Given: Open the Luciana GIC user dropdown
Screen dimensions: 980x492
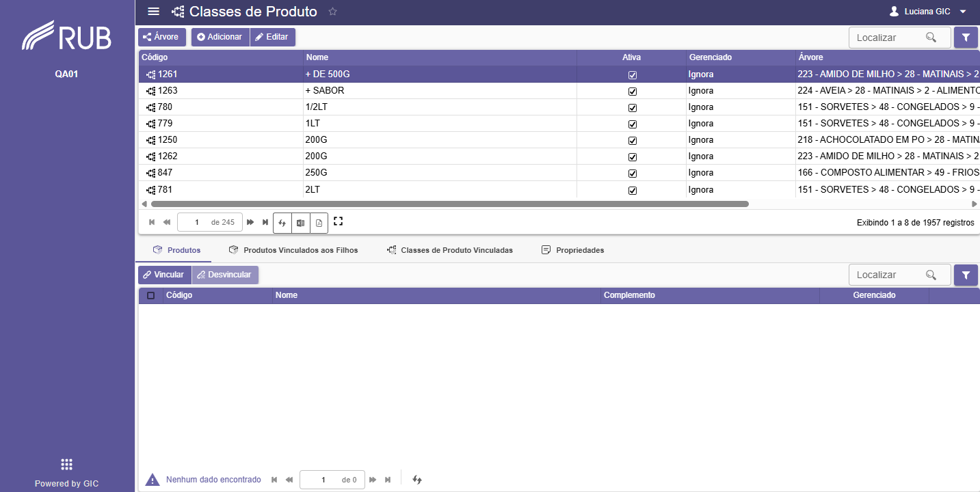Looking at the screenshot, I should (927, 12).
